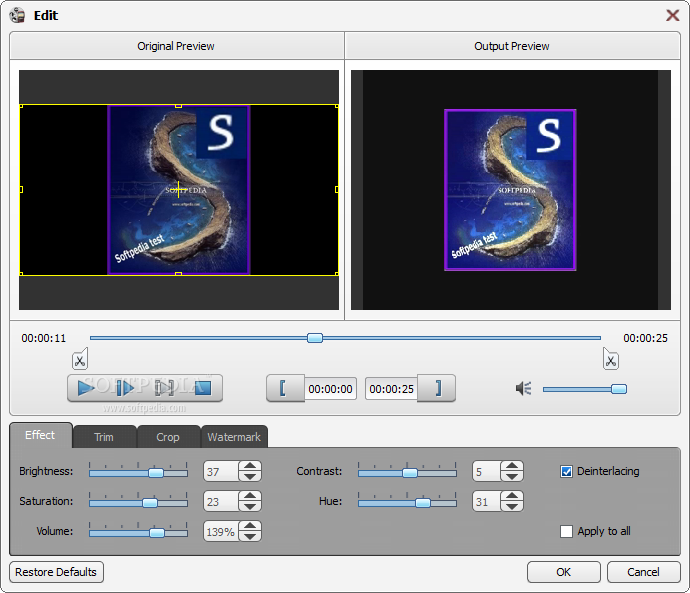
Task: Increase the Volume percentage with up arrow
Action: [x=250, y=526]
